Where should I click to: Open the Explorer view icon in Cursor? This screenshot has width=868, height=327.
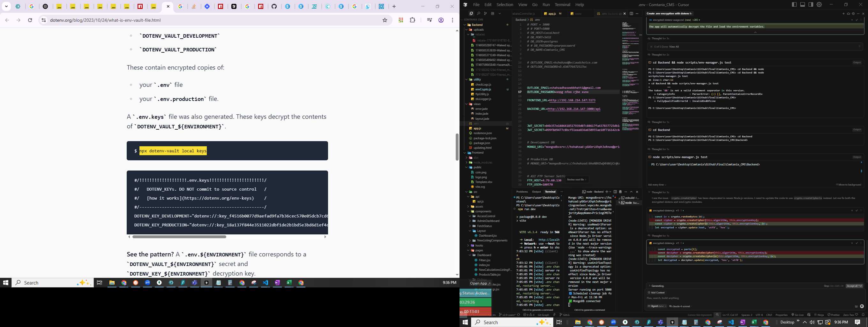[471, 13]
